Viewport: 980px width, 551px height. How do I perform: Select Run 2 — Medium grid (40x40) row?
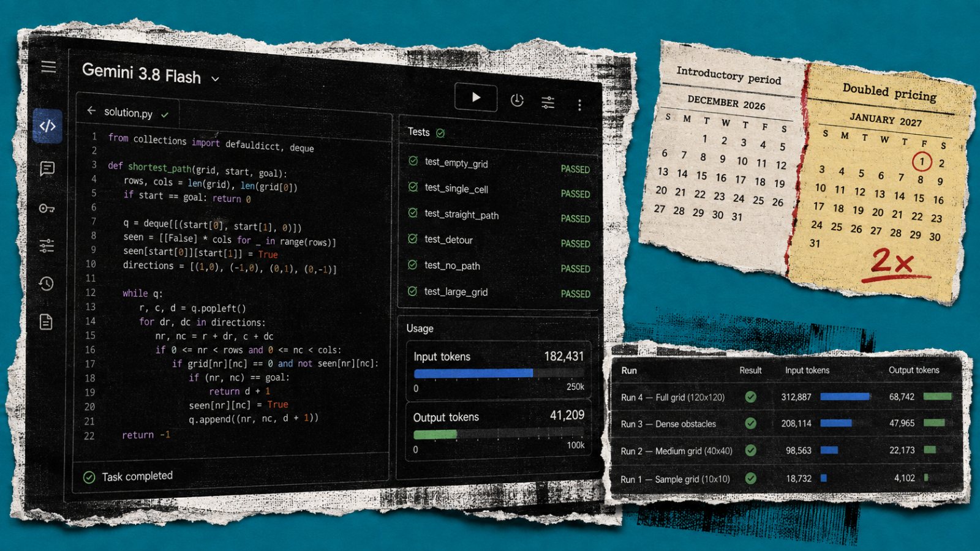pos(785,451)
